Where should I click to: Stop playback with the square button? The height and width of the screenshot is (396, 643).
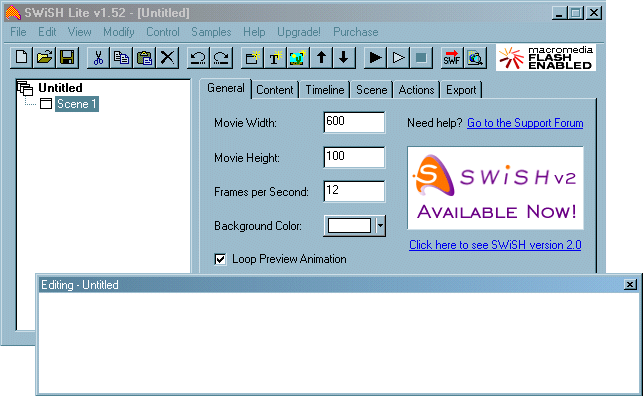click(421, 57)
